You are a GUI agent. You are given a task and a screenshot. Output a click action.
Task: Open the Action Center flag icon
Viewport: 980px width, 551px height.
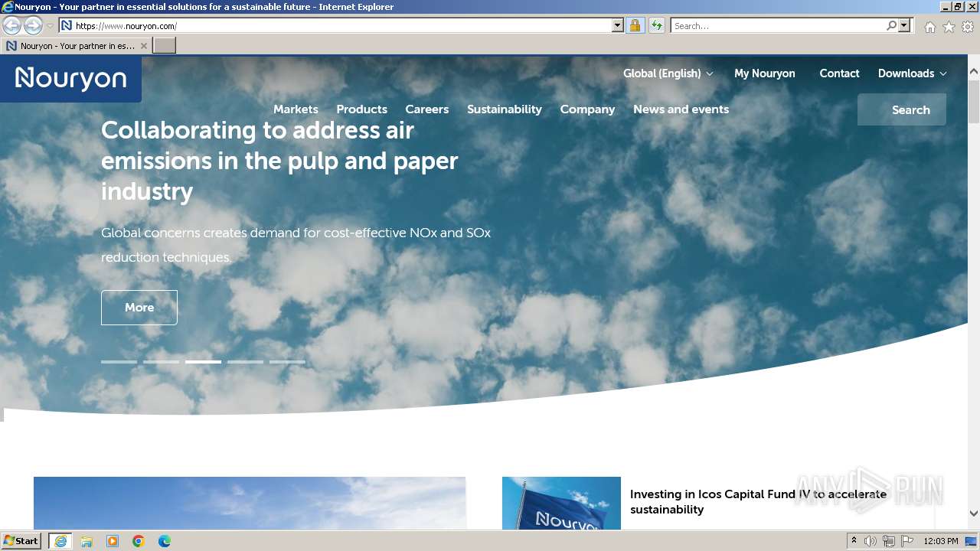907,541
